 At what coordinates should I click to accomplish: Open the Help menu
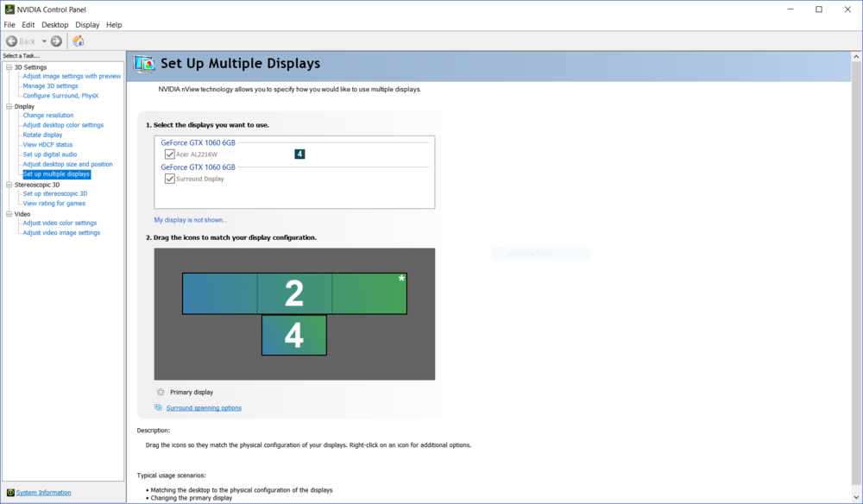(x=114, y=25)
